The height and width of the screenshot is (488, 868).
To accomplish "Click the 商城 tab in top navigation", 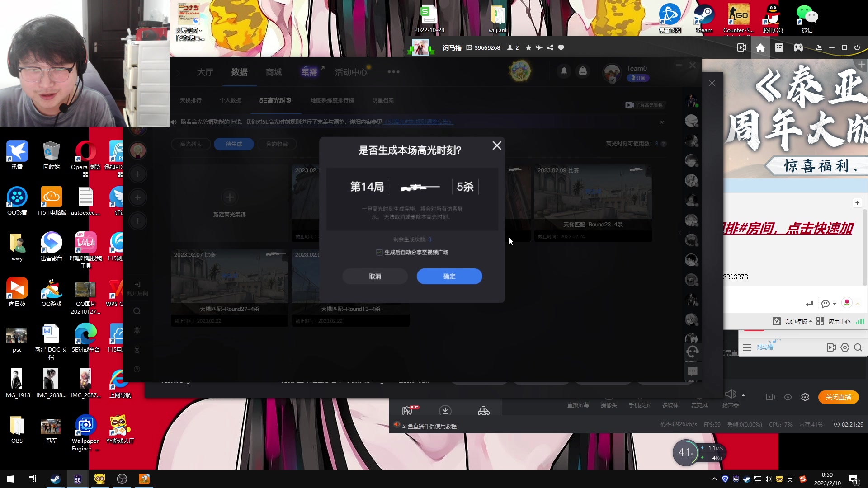I will (x=273, y=71).
